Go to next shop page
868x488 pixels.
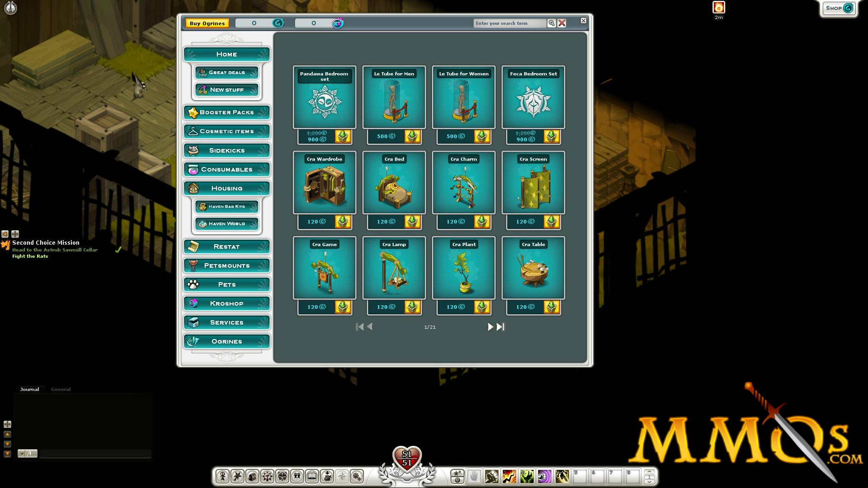tap(490, 327)
